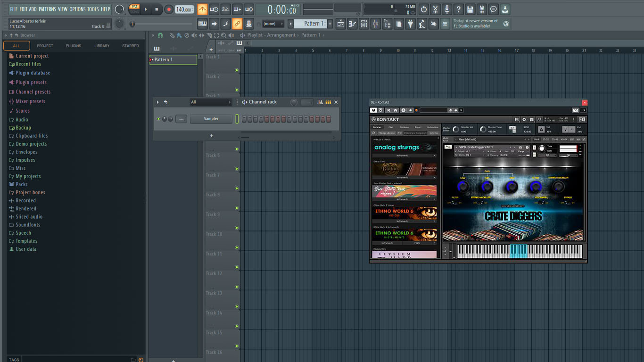Viewport: 644px width, 362px height.
Task: Click the ETHNO WORLD 6 Voices library thumbnail
Action: pos(405,213)
